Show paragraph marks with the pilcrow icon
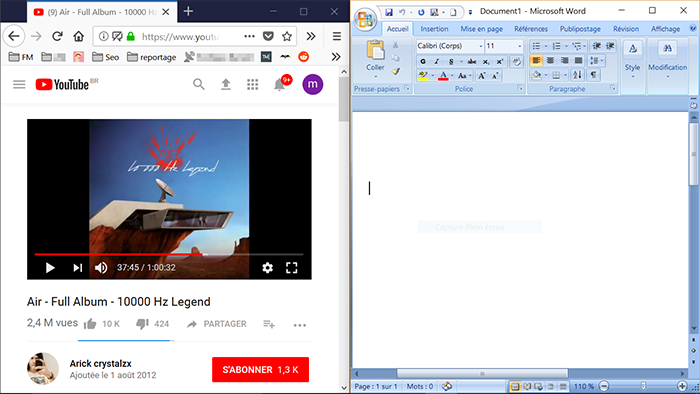Screen dimensions: 700x394 (593, 75)
